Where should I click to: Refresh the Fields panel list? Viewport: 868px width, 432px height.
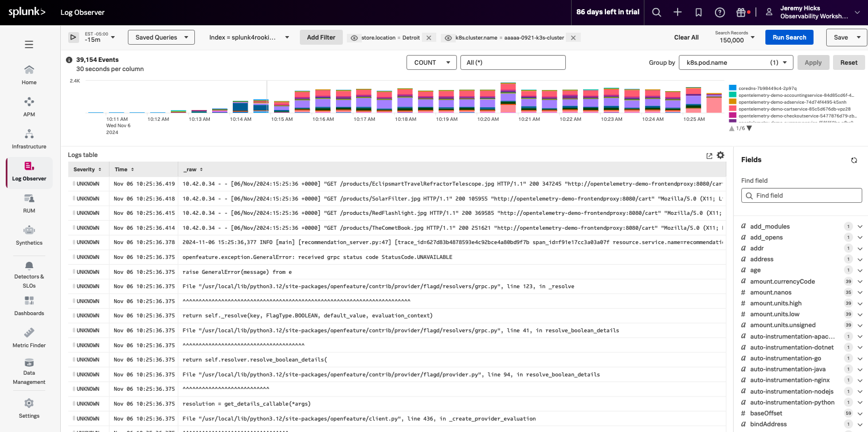point(854,160)
